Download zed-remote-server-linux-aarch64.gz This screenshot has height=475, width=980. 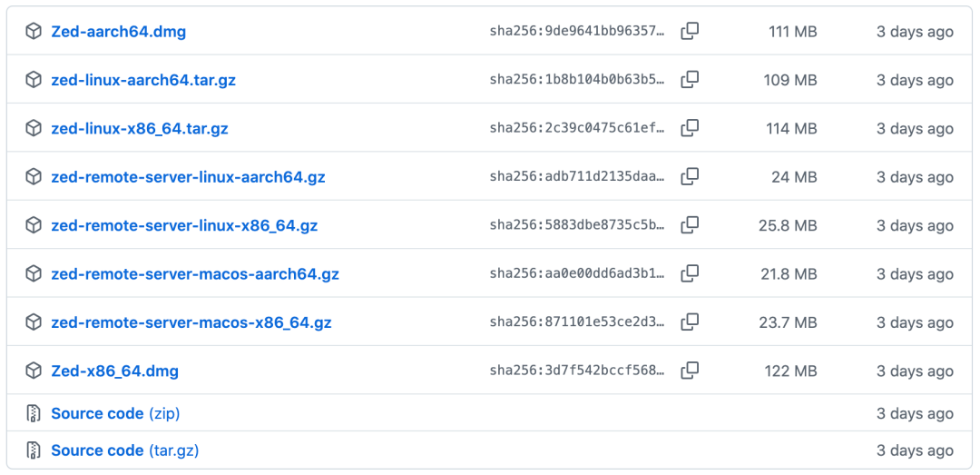coord(188,176)
